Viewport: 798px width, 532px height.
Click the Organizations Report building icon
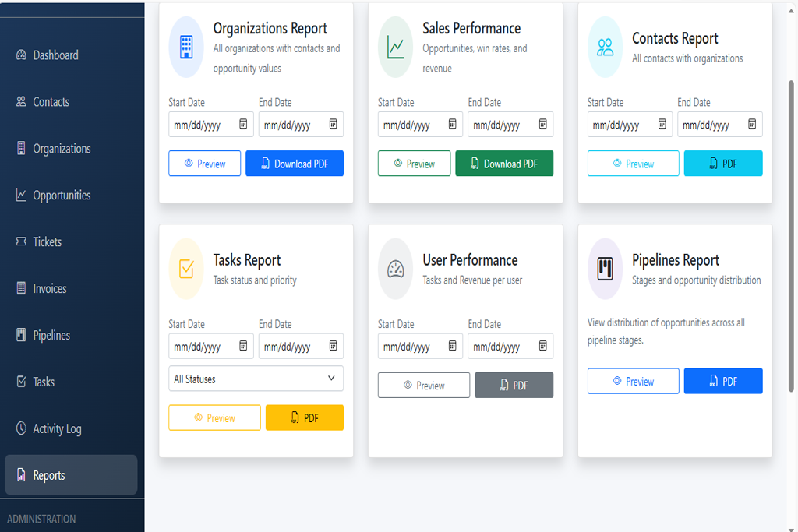pos(185,47)
